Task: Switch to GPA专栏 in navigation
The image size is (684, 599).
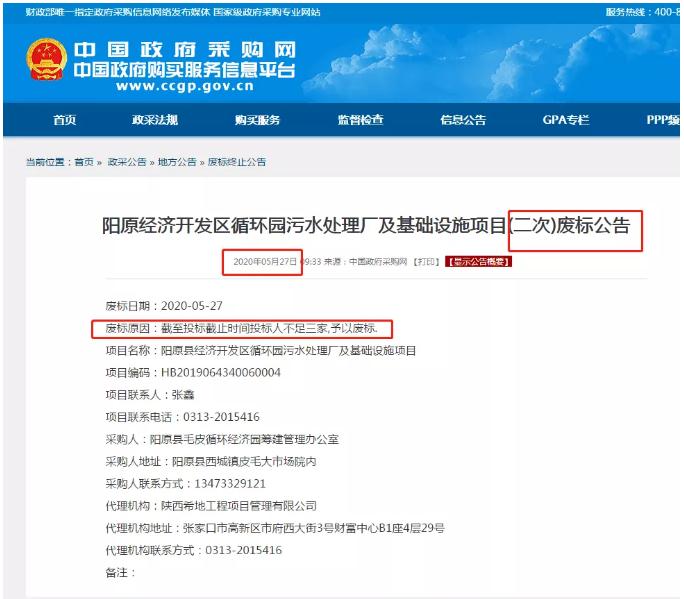Action: 566,120
